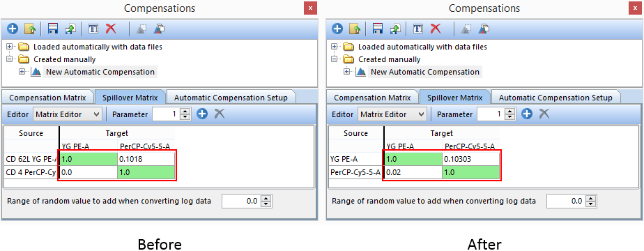Open load compensation folder icon in Before panel

tap(31, 29)
